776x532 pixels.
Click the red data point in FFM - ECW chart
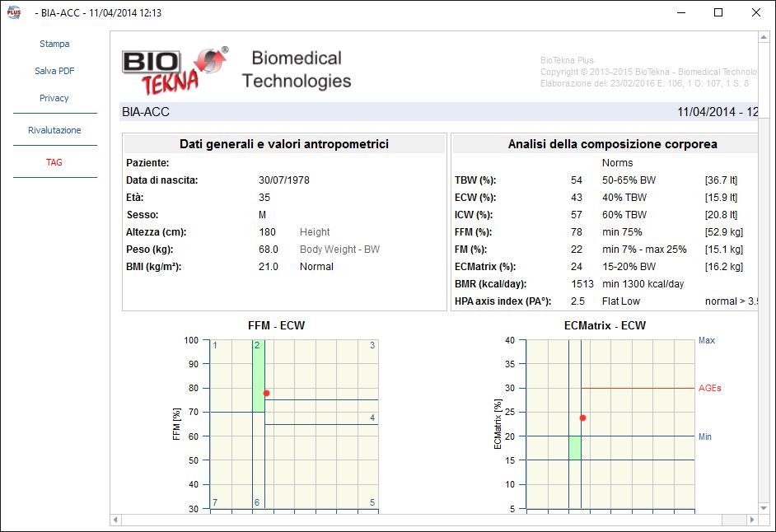[266, 394]
